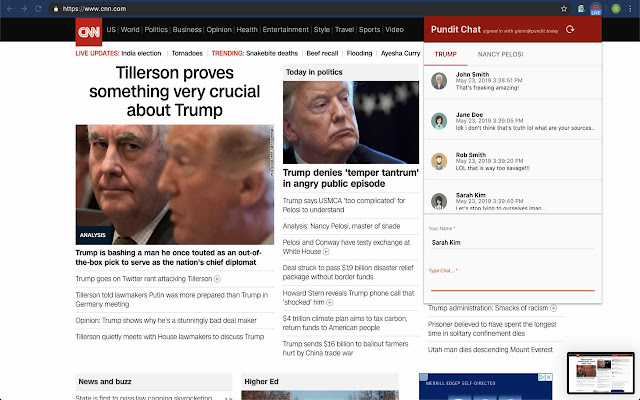
Task: Open the World section
Action: pos(130,29)
